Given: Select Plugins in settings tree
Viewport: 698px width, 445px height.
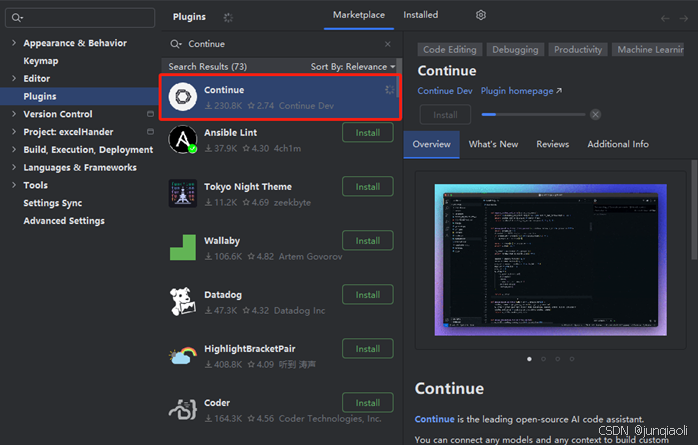Looking at the screenshot, I should 79,96.
